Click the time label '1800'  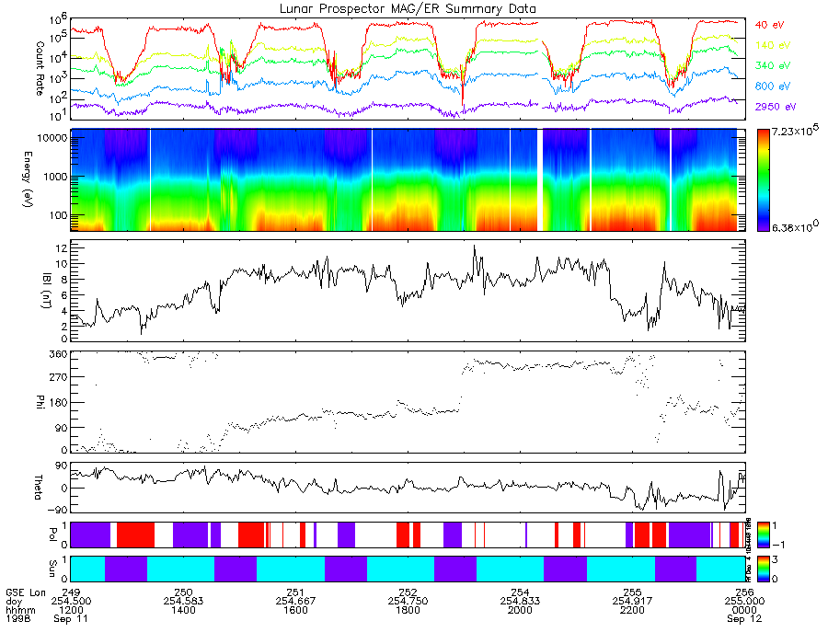click(x=408, y=610)
